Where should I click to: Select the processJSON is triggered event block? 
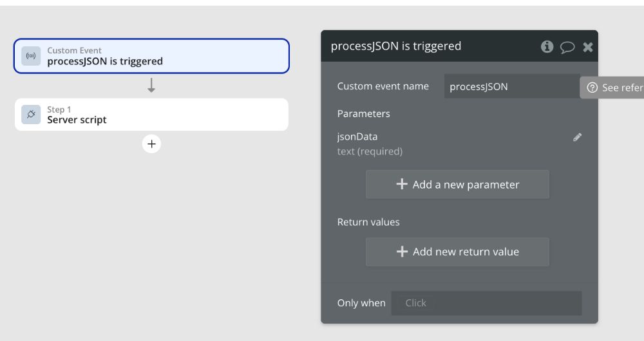tap(151, 56)
